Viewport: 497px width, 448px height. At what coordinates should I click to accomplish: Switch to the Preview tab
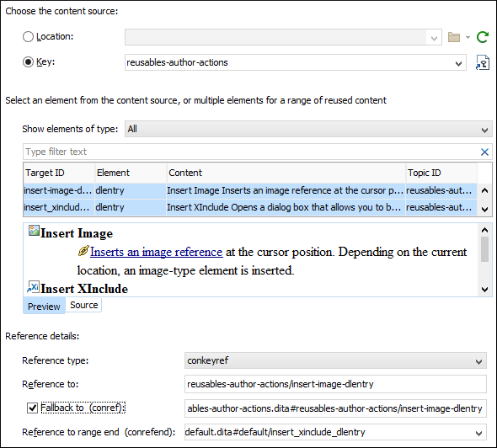pyautogui.click(x=44, y=306)
